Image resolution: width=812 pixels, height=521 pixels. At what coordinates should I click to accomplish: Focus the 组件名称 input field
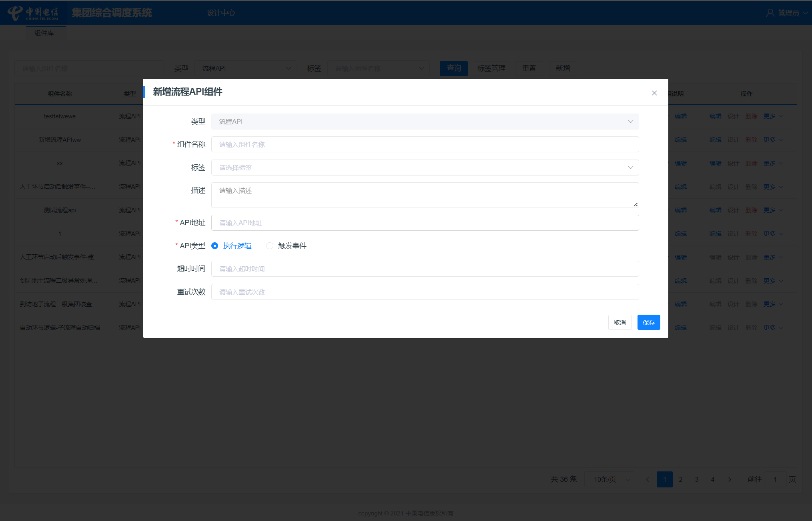(x=425, y=144)
